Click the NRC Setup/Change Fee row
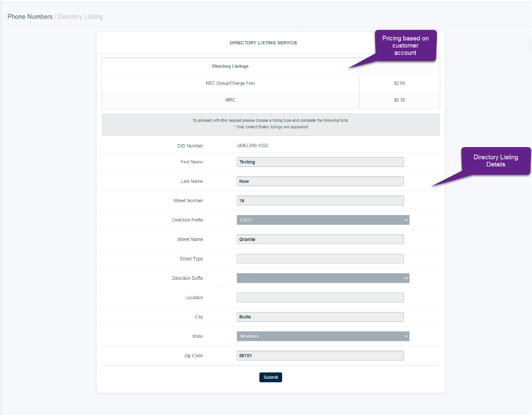The width and height of the screenshot is (532, 415). click(230, 83)
